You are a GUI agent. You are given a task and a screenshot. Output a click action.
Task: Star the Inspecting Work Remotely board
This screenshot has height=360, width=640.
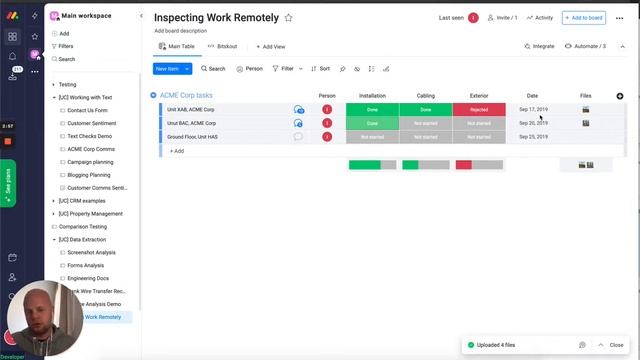(289, 18)
